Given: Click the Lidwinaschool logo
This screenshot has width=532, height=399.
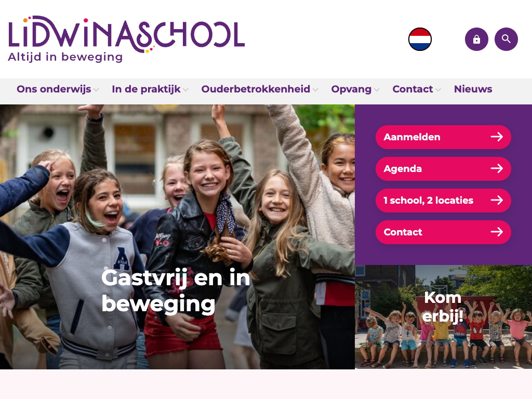Looking at the screenshot, I should (x=126, y=38).
